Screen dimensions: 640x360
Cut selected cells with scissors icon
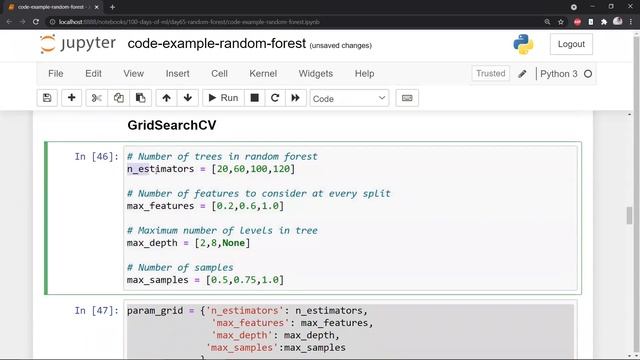point(97,98)
